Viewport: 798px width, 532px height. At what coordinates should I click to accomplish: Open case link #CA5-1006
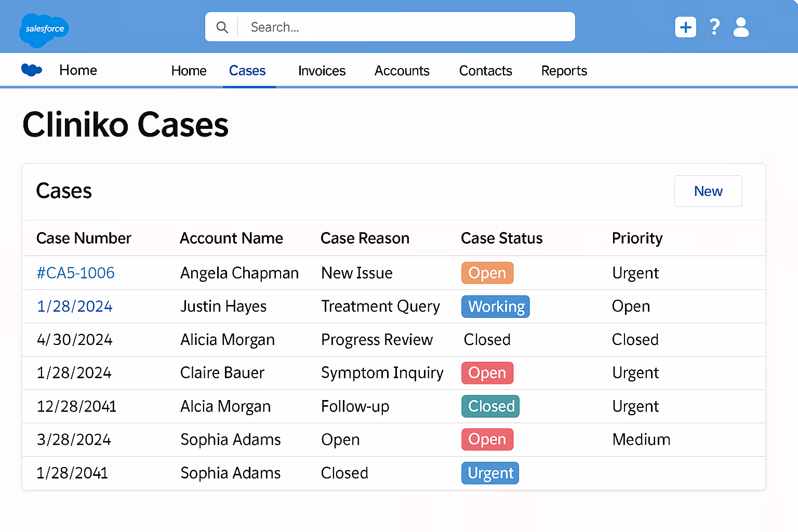75,273
